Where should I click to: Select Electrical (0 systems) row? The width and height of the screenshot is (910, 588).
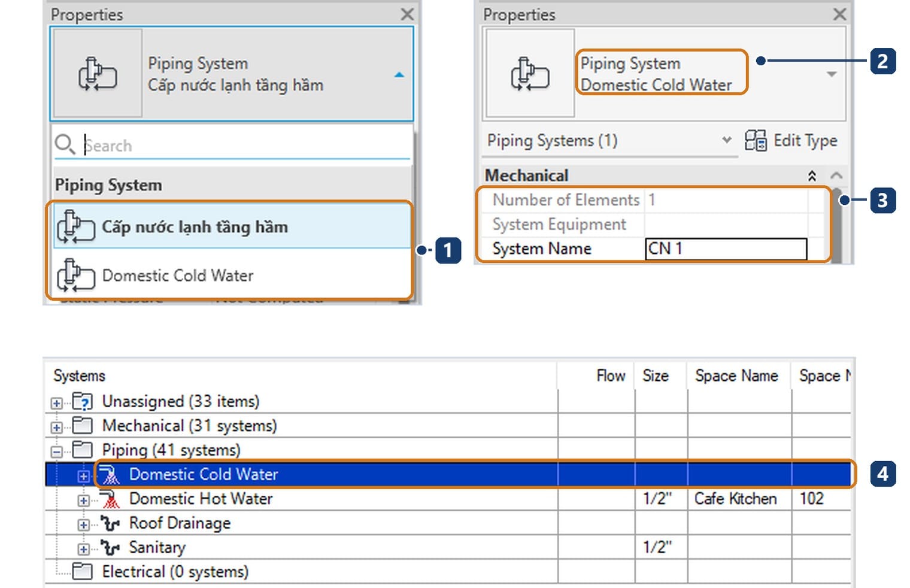175,572
